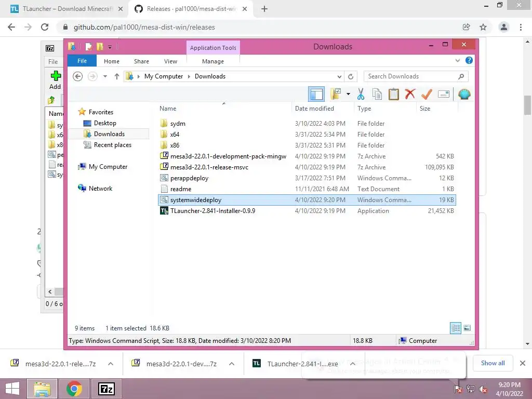Switch to large icons view in status bar

click(467, 328)
